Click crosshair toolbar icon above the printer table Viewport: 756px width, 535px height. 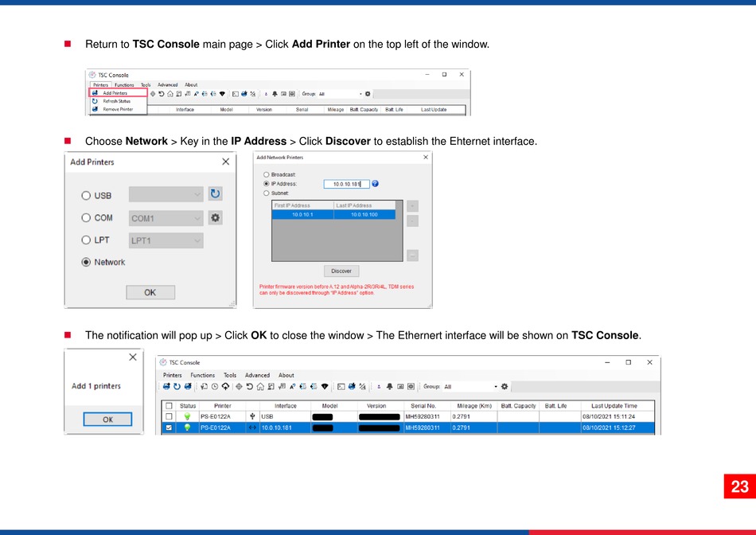pyautogui.click(x=239, y=386)
